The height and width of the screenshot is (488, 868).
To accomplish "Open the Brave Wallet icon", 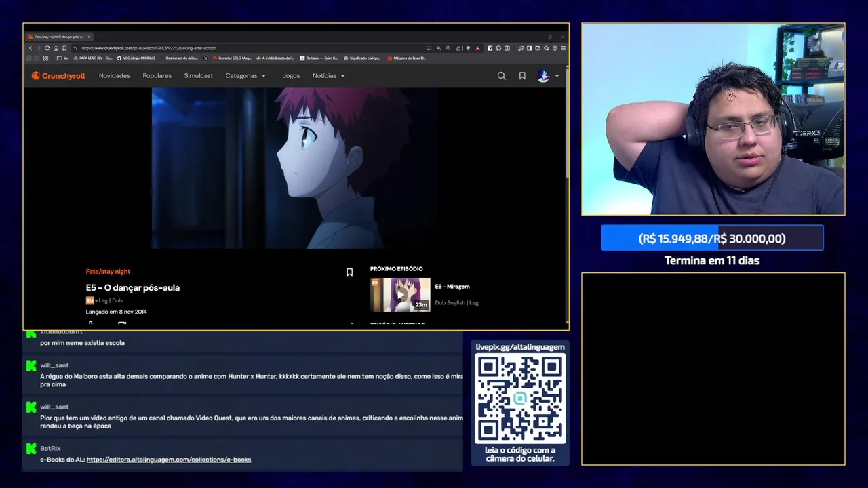I will click(538, 48).
